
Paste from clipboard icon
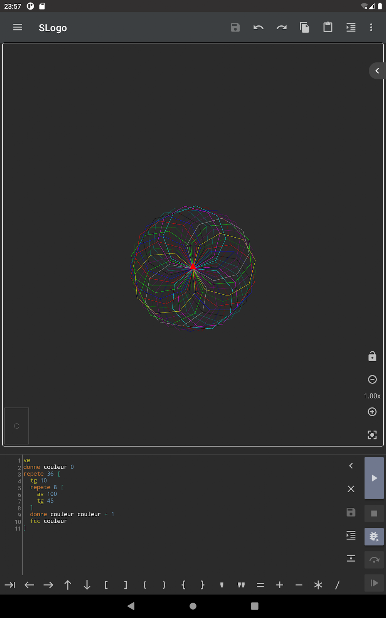[328, 27]
